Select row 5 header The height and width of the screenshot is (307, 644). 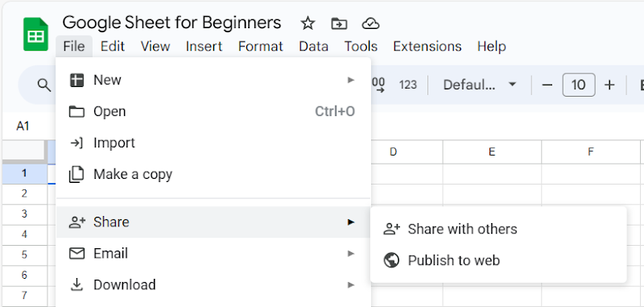click(x=25, y=255)
